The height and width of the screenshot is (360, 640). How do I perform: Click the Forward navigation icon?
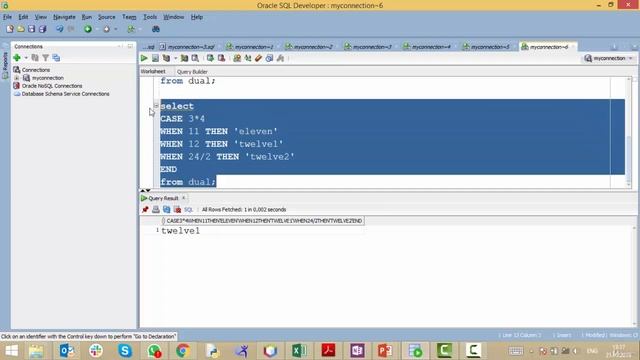point(107,29)
